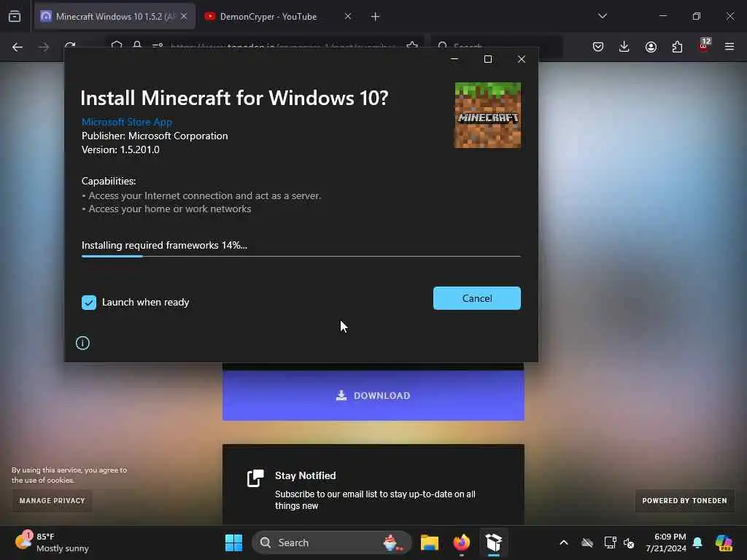
Task: Open Firefox downloads panel
Action: point(624,47)
